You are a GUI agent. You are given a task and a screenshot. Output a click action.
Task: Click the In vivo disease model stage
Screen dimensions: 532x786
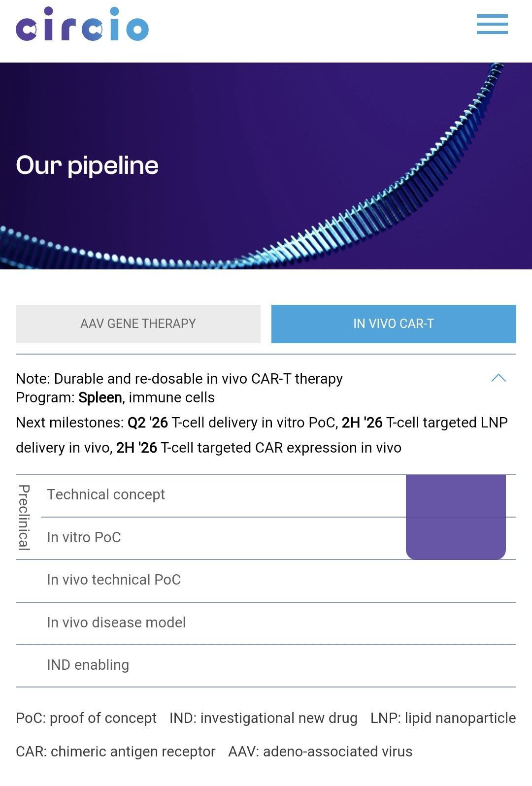click(x=266, y=623)
